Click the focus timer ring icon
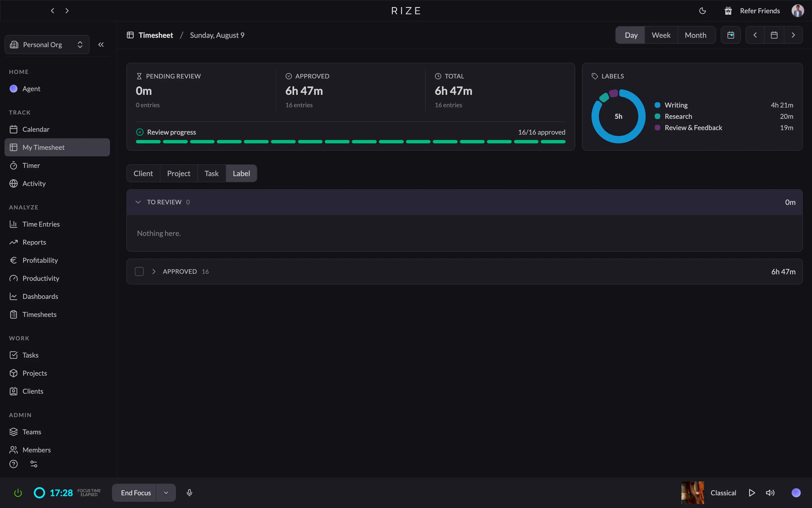The height and width of the screenshot is (508, 812). click(39, 493)
